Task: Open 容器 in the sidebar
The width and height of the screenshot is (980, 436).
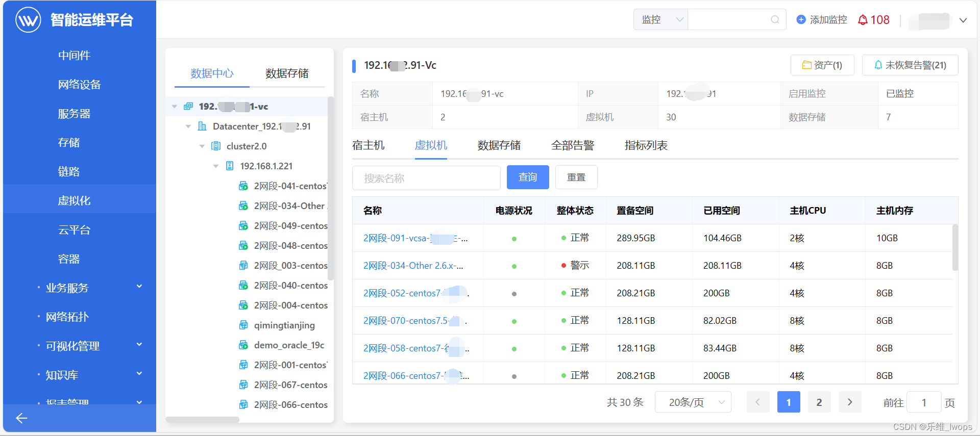Action: pyautogui.click(x=69, y=259)
